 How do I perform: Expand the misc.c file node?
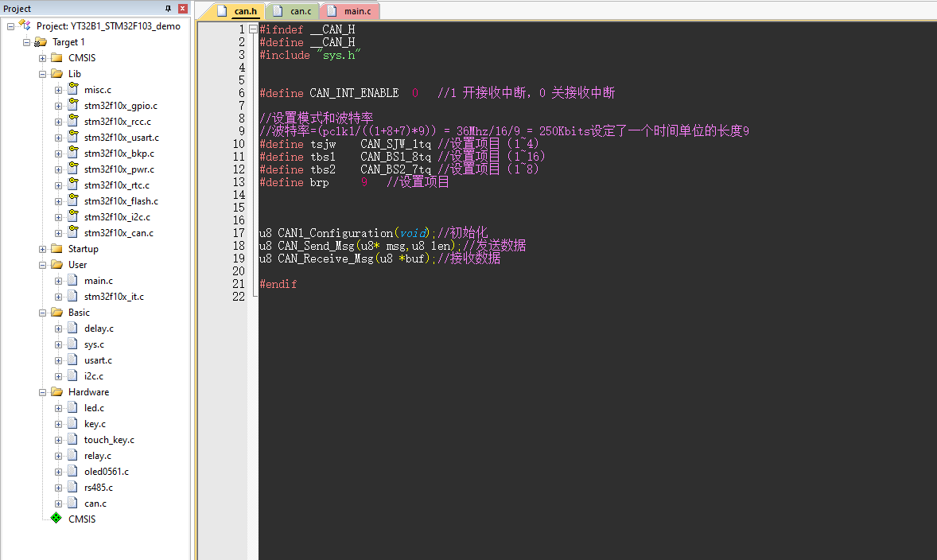tap(59, 90)
